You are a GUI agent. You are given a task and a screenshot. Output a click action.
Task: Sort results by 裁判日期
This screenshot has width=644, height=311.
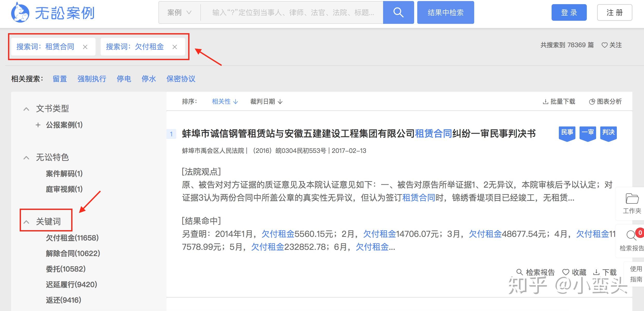tap(266, 102)
